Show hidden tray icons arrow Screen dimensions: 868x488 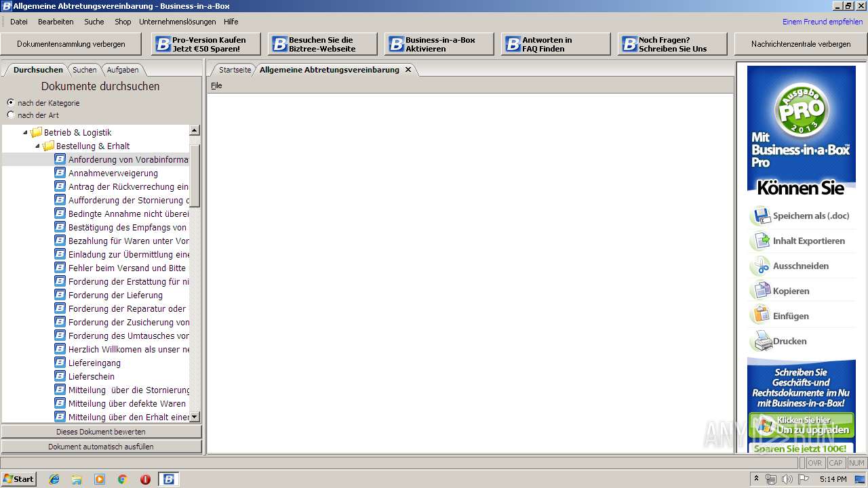coord(757,479)
